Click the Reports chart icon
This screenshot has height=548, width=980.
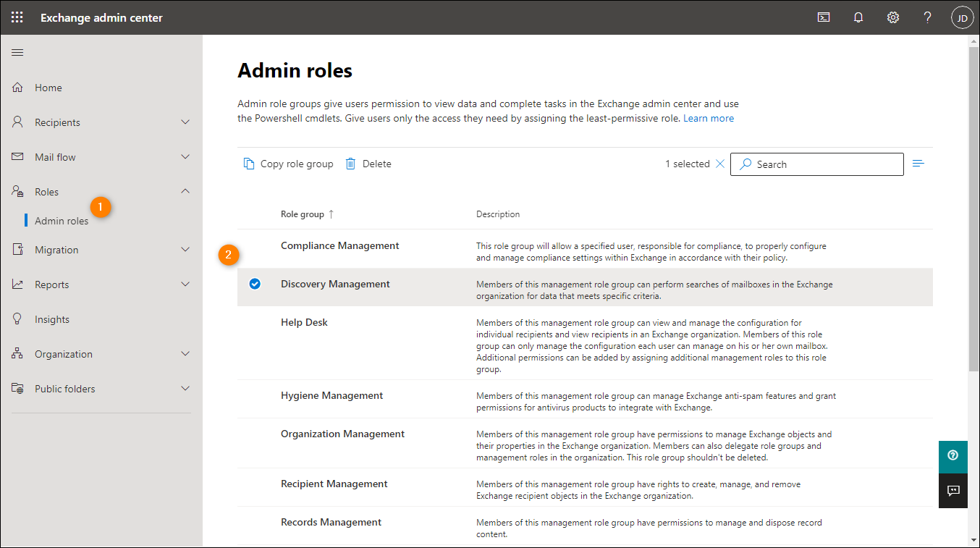tap(18, 284)
